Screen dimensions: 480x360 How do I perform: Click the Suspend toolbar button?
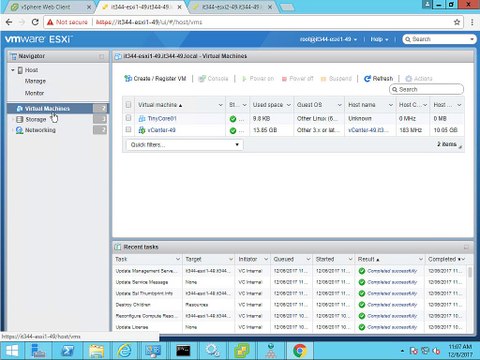click(x=336, y=79)
